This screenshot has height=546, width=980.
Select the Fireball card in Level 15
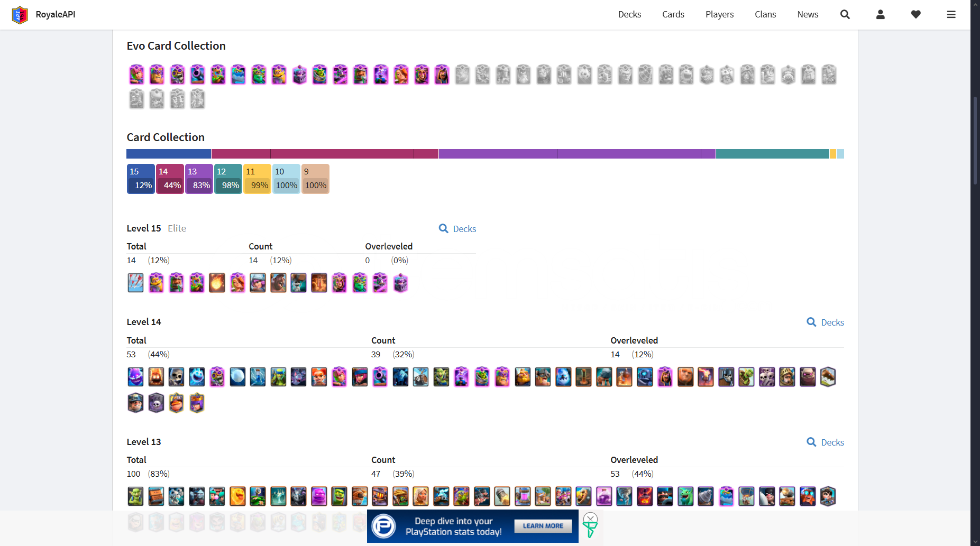[x=217, y=283]
